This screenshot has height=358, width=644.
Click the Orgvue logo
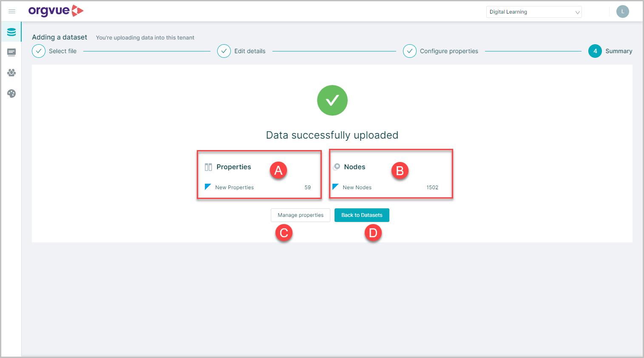coord(56,11)
